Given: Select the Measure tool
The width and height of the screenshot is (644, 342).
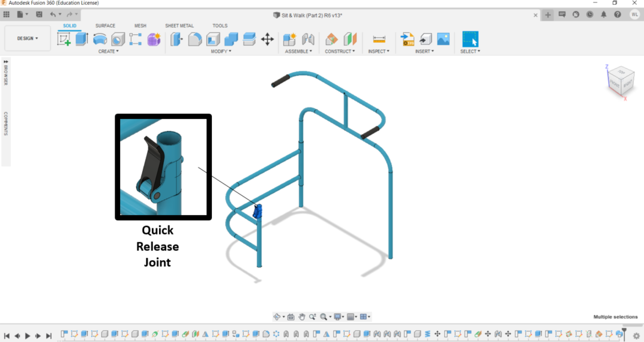Looking at the screenshot, I should tap(379, 39).
